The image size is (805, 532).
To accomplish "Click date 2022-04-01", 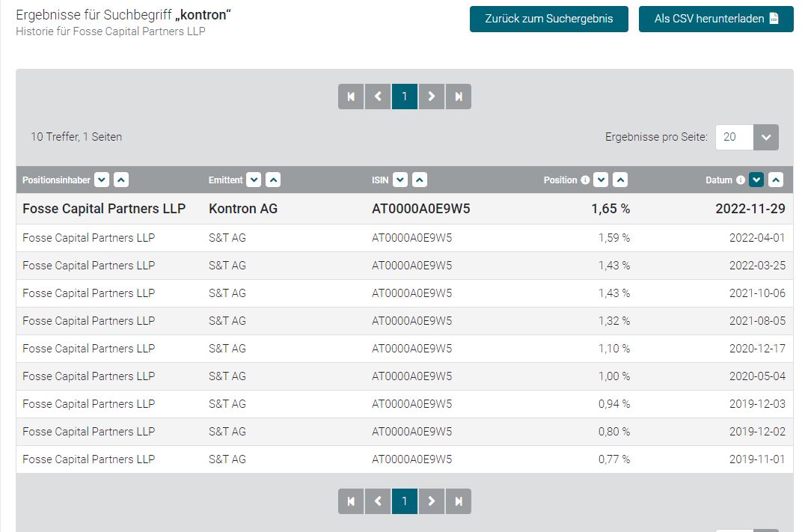I will click(757, 238).
